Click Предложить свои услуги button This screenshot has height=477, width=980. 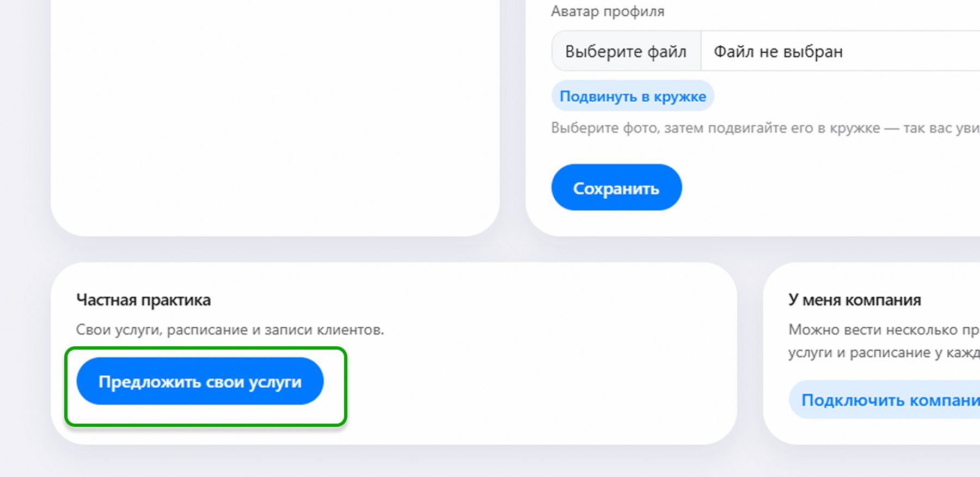200,381
